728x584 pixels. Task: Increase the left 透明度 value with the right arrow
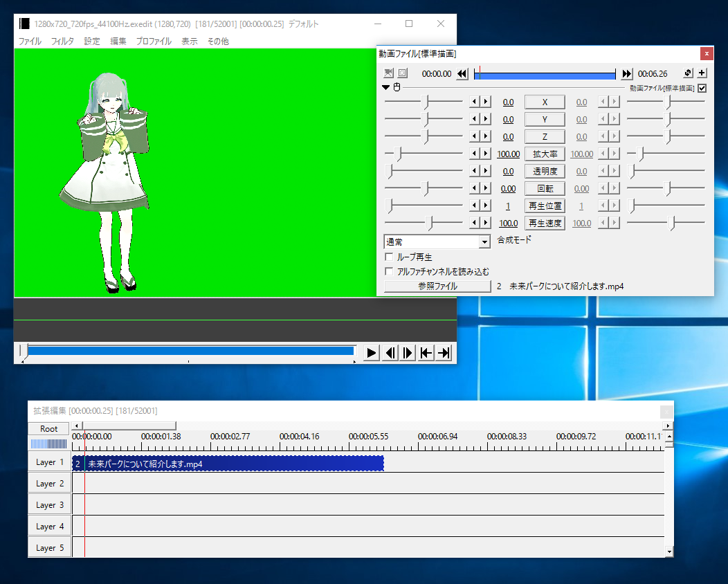(486, 171)
